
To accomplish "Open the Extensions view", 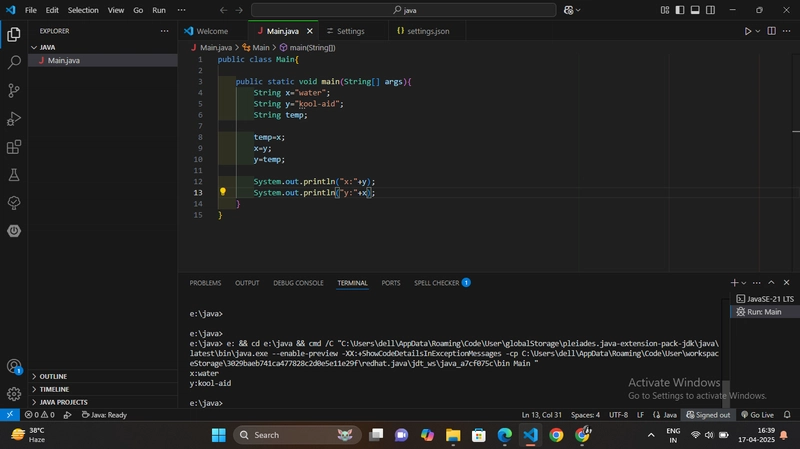I will pos(14,147).
